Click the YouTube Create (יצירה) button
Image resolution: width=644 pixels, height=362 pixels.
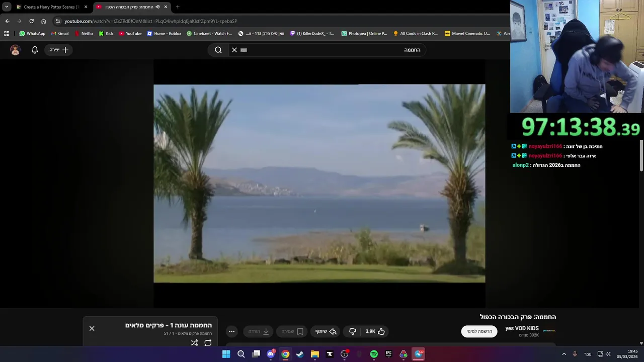click(59, 50)
